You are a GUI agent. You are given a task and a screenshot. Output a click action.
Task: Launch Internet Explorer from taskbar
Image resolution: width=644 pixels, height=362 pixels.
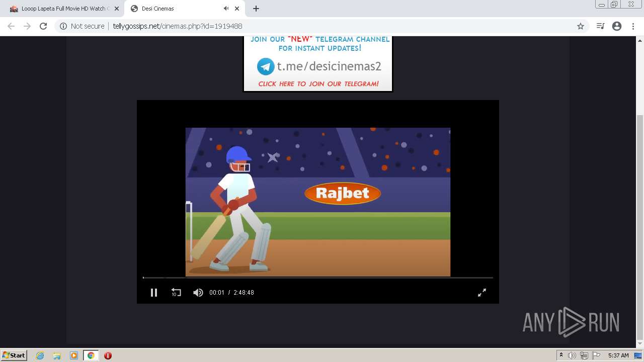click(x=40, y=355)
